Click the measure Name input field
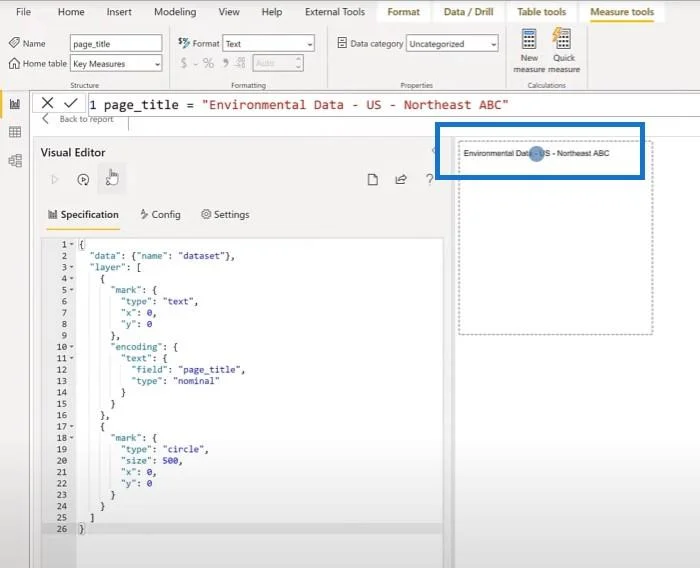Screen dimensions: 700x568 [116, 44]
